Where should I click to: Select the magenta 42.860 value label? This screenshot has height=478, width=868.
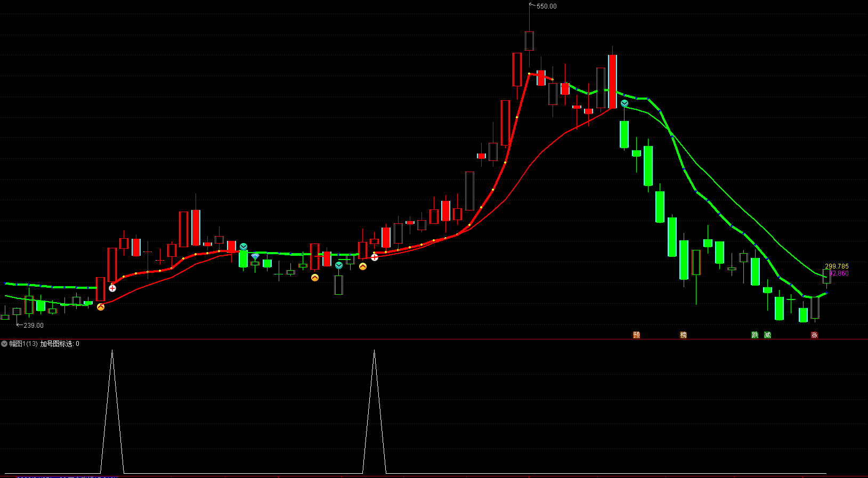pos(839,273)
